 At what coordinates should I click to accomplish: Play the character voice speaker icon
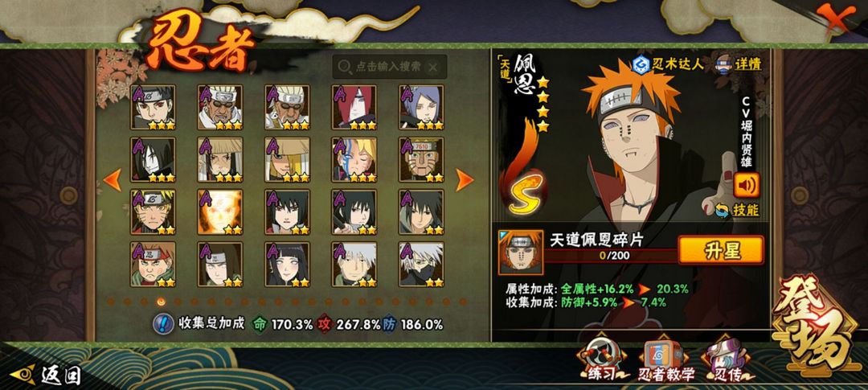746,185
